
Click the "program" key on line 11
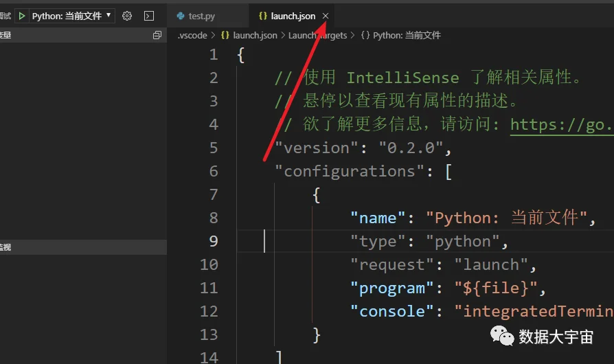point(392,288)
